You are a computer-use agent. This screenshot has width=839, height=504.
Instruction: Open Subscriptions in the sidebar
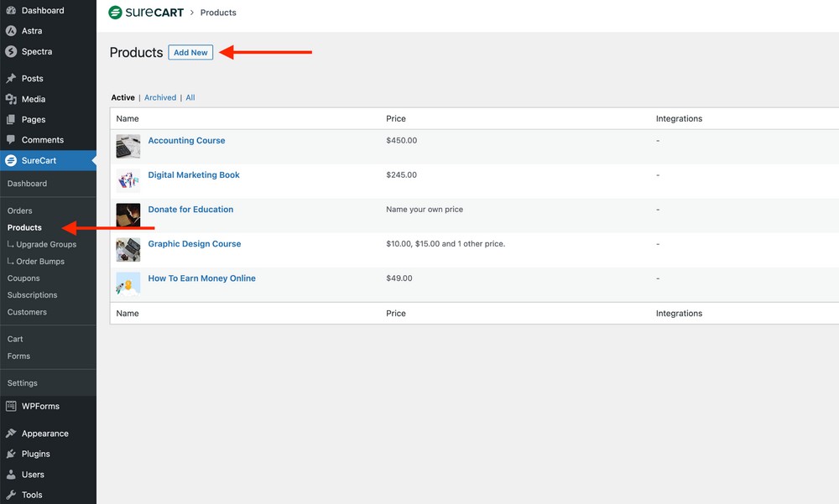pyautogui.click(x=32, y=295)
